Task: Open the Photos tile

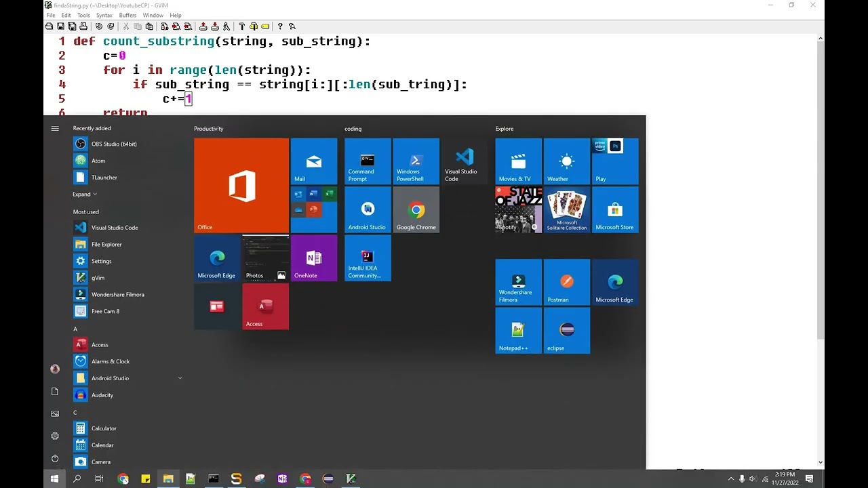Action: click(x=266, y=258)
